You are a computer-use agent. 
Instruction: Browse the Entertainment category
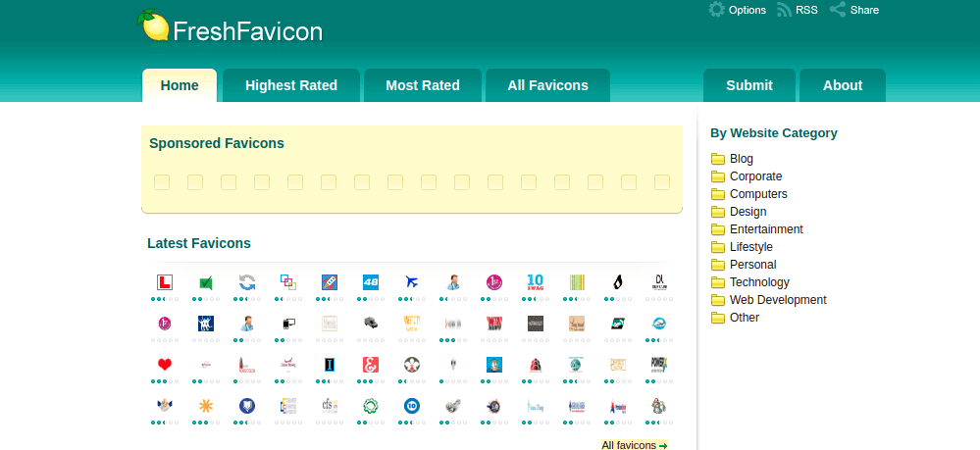[x=766, y=229]
